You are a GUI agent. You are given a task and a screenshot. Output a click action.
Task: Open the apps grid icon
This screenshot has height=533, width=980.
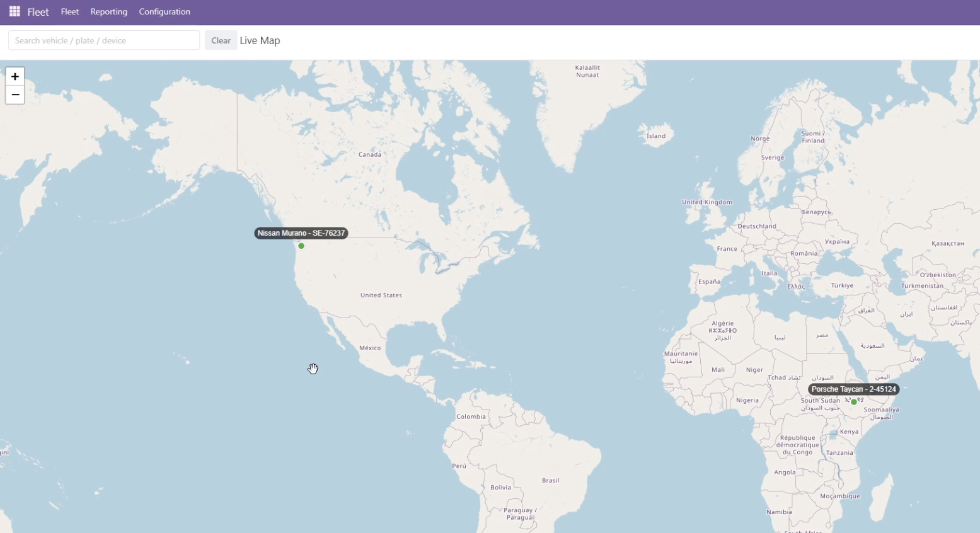14,11
